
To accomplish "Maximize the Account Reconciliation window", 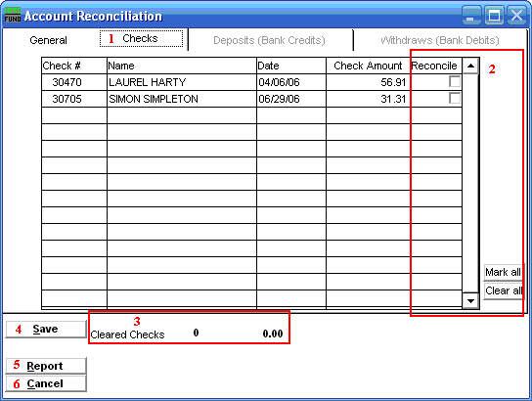I will coord(494,16).
